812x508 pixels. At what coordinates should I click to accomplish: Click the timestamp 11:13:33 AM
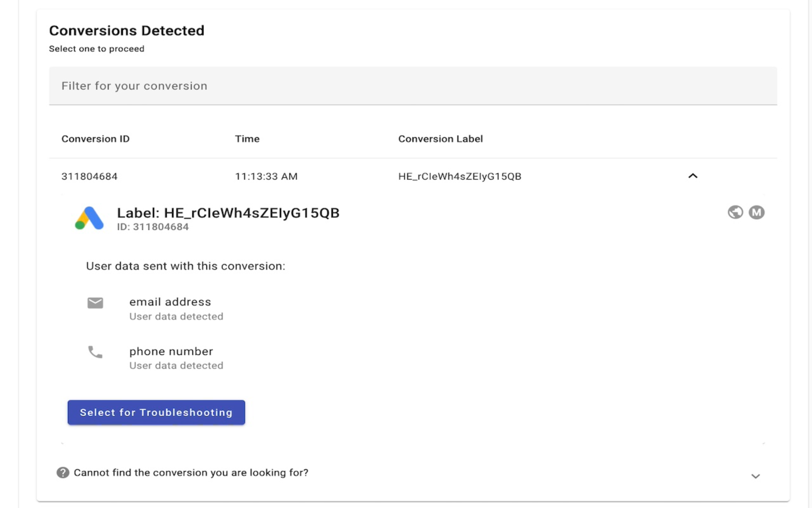[x=266, y=177]
